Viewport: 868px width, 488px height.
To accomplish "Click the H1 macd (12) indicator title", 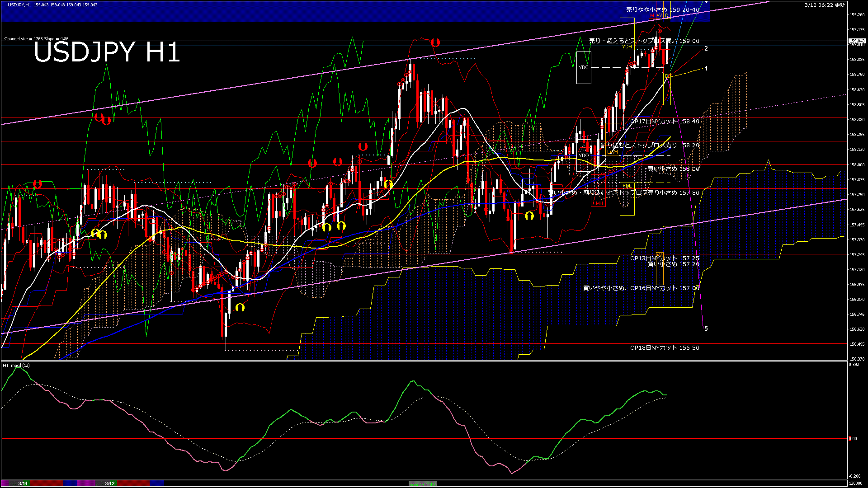I will 16,365.
